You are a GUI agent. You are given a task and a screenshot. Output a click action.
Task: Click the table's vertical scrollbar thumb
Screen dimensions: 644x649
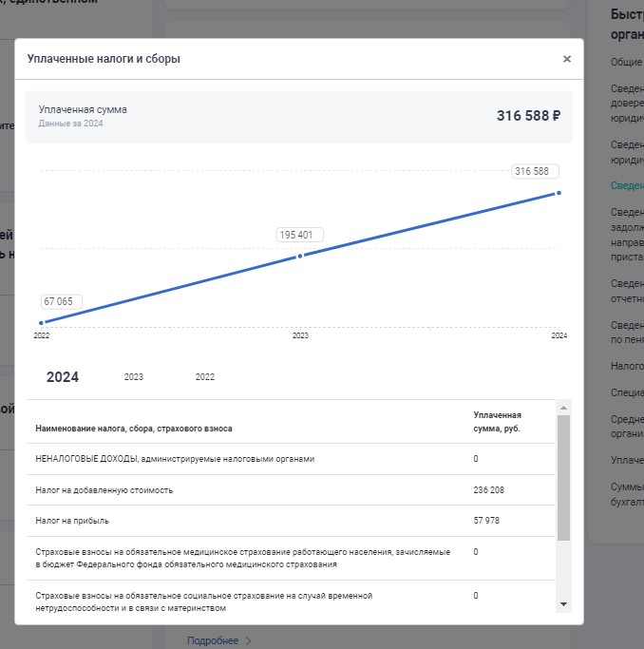click(x=563, y=477)
